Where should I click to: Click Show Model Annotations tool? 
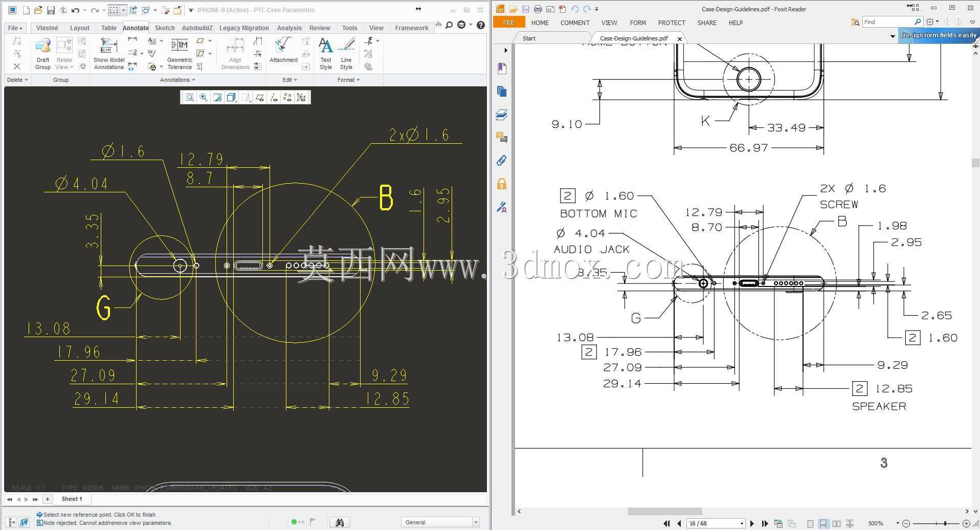[109, 53]
